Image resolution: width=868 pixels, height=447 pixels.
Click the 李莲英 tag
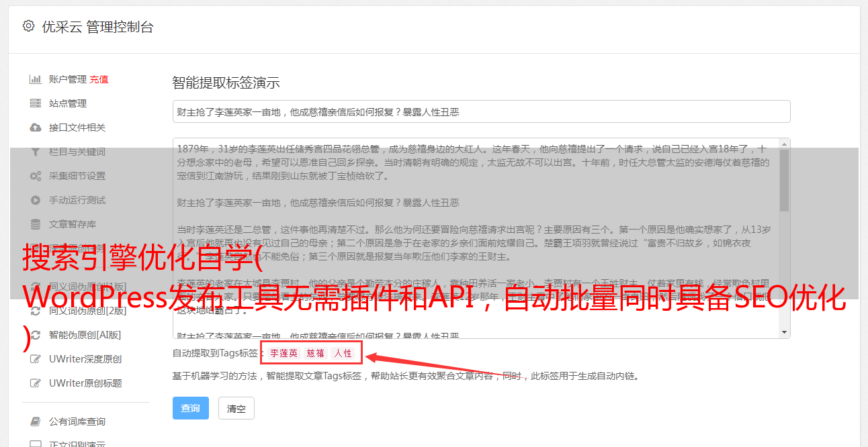tap(284, 353)
